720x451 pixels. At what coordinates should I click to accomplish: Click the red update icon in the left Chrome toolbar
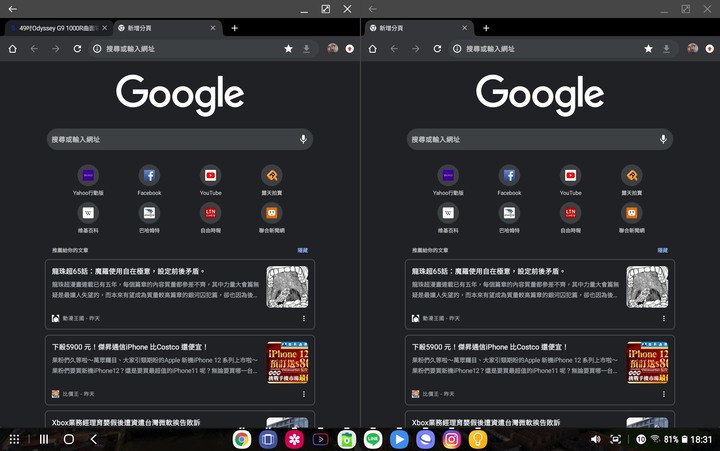pyautogui.click(x=350, y=49)
